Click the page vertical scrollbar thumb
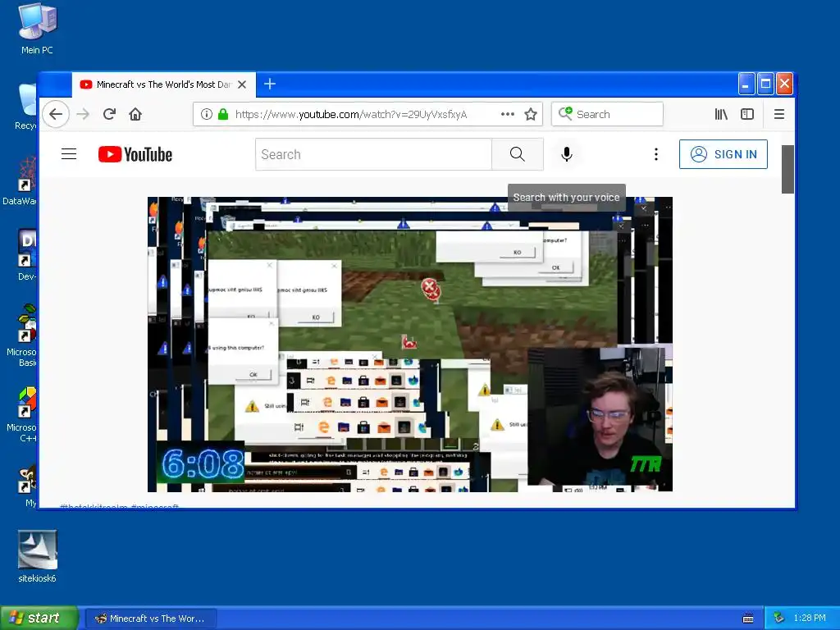 click(x=787, y=169)
